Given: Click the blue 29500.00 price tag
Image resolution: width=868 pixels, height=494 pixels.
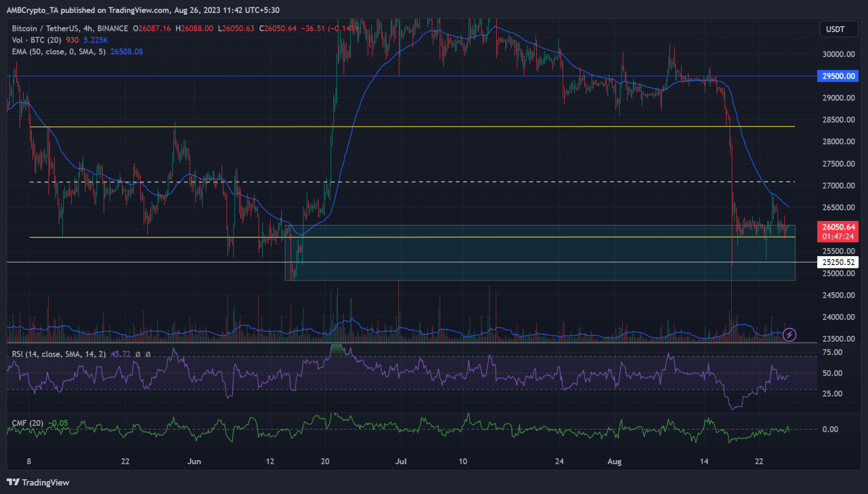Looking at the screenshot, I should click(x=838, y=76).
